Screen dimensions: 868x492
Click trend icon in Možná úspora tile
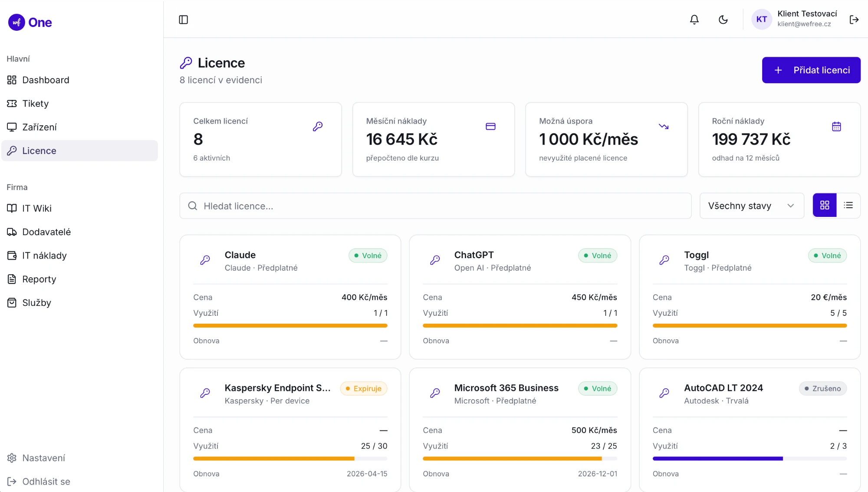(664, 126)
